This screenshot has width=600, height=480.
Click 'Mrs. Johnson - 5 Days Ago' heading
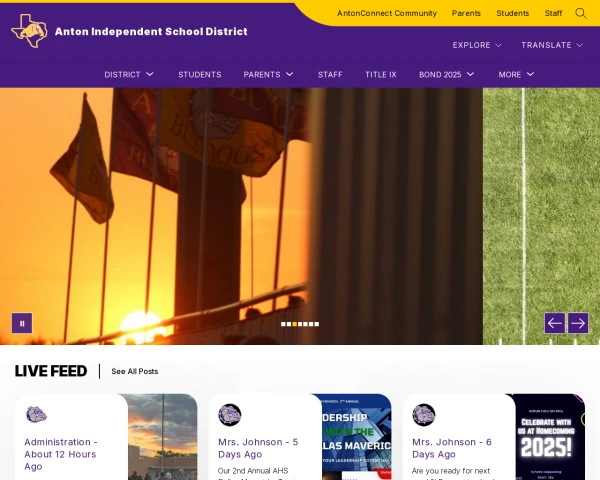coord(258,448)
